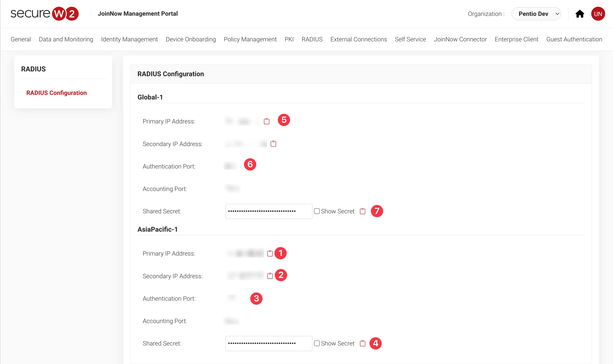The width and height of the screenshot is (613, 364).
Task: Open the Guest Authentication menu
Action: 574,39
